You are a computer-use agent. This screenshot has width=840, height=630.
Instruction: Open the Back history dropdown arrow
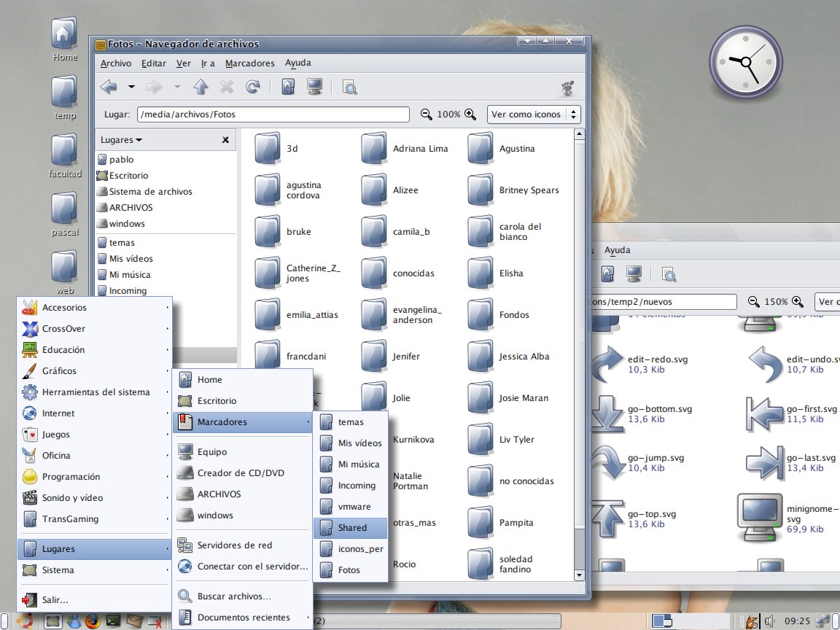(131, 86)
